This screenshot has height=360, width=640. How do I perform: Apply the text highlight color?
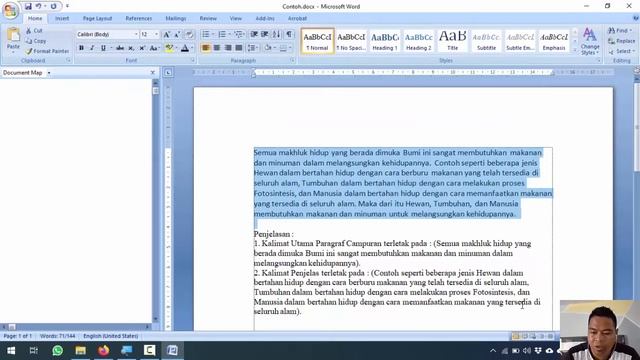tap(169, 48)
